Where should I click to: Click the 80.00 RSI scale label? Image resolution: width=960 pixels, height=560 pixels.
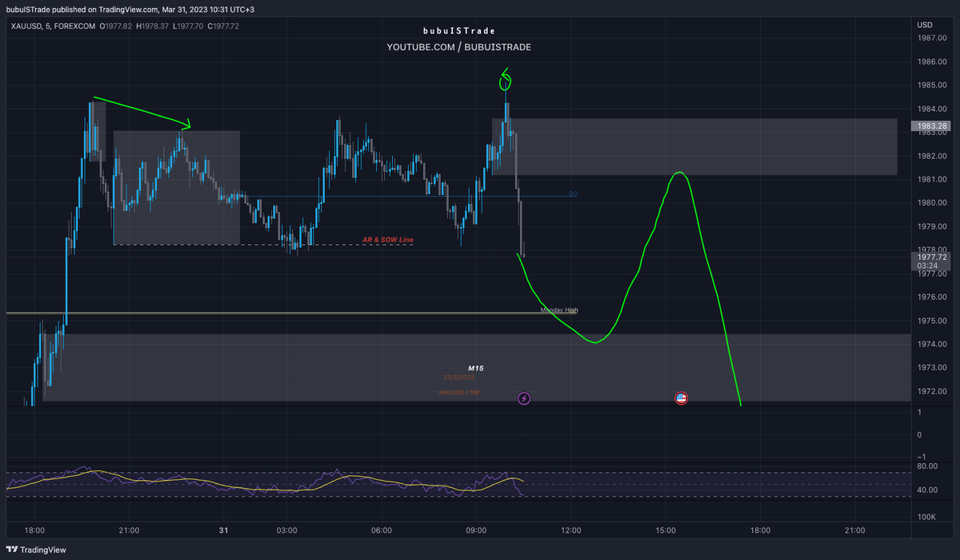pos(927,466)
